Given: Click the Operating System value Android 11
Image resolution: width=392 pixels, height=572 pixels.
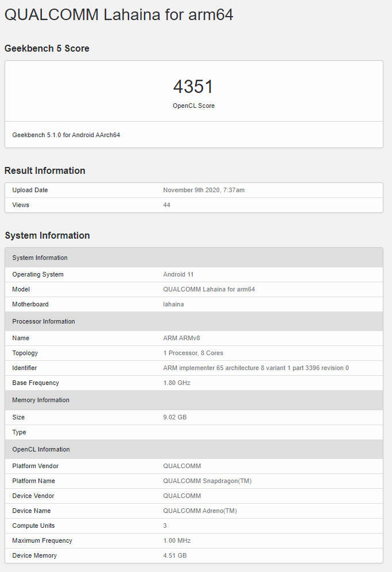Looking at the screenshot, I should pos(178,274).
